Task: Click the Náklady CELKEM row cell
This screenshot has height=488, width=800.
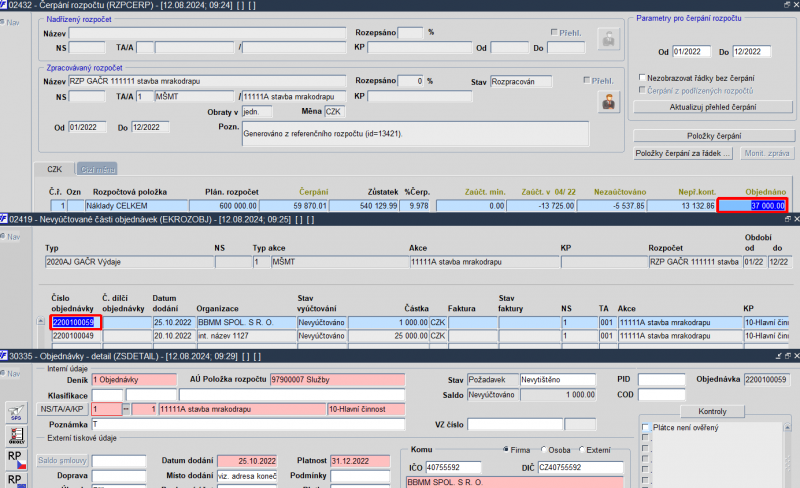Action: click(x=136, y=206)
